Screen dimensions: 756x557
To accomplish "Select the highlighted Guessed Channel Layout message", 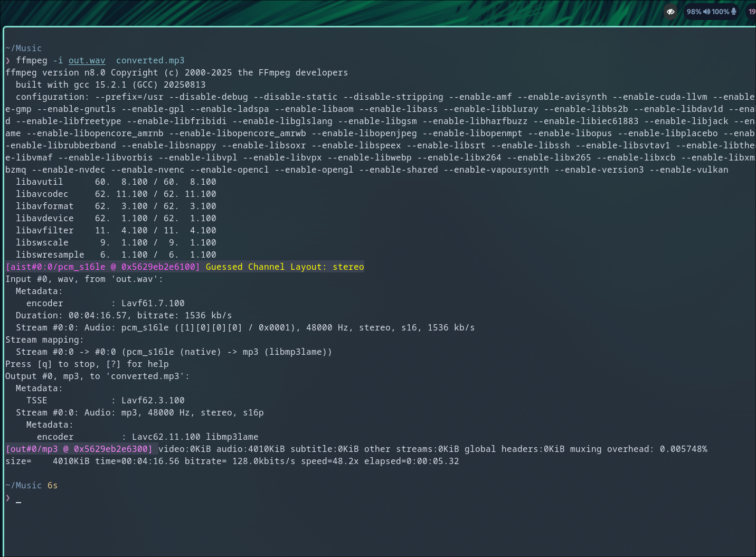I will 285,267.
